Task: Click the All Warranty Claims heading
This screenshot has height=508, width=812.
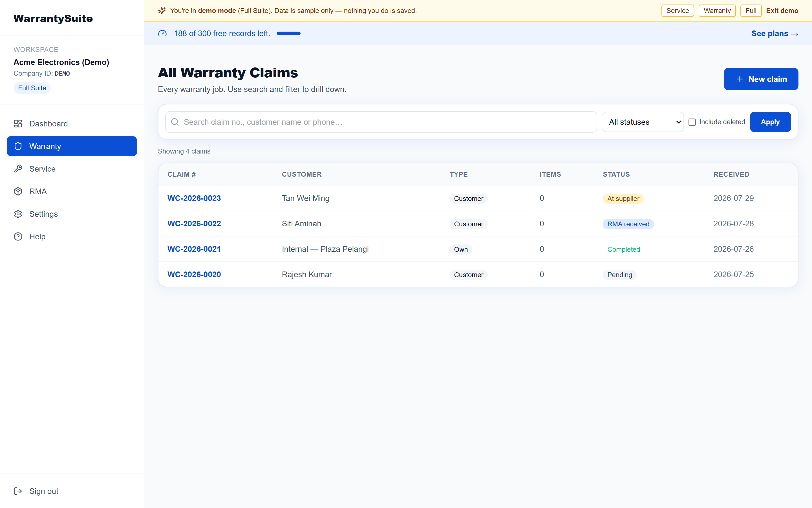Action: (228, 73)
